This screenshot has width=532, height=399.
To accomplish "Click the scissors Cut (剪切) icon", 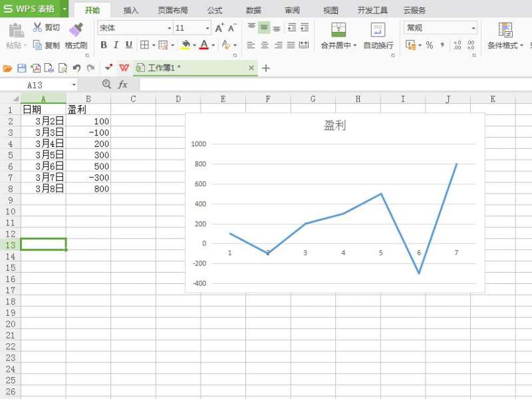I will [38, 27].
